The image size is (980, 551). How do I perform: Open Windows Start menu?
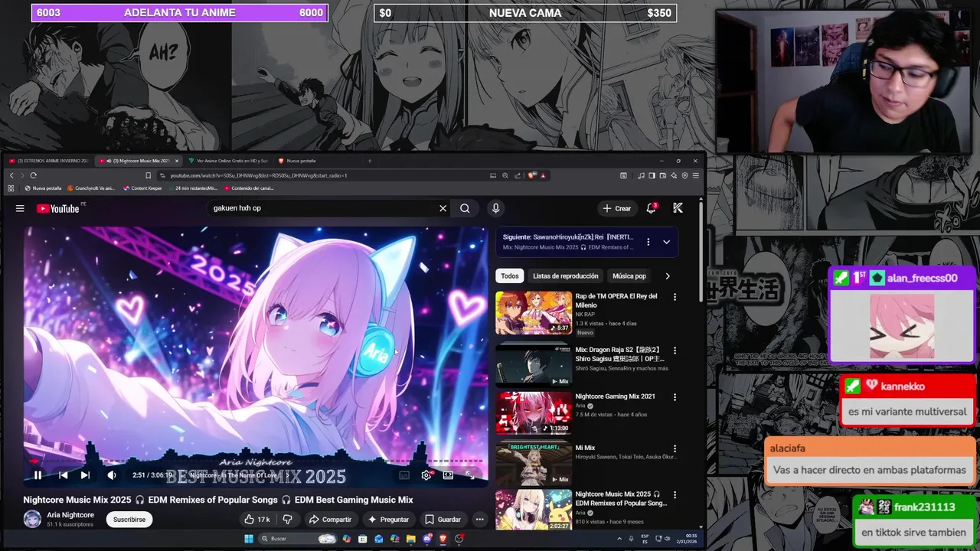(x=249, y=539)
